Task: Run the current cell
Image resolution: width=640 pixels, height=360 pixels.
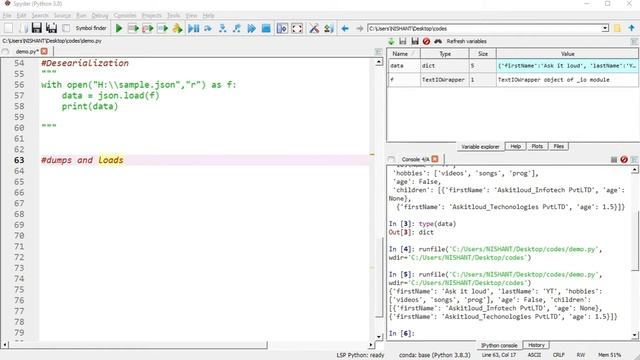Action: pos(133,28)
